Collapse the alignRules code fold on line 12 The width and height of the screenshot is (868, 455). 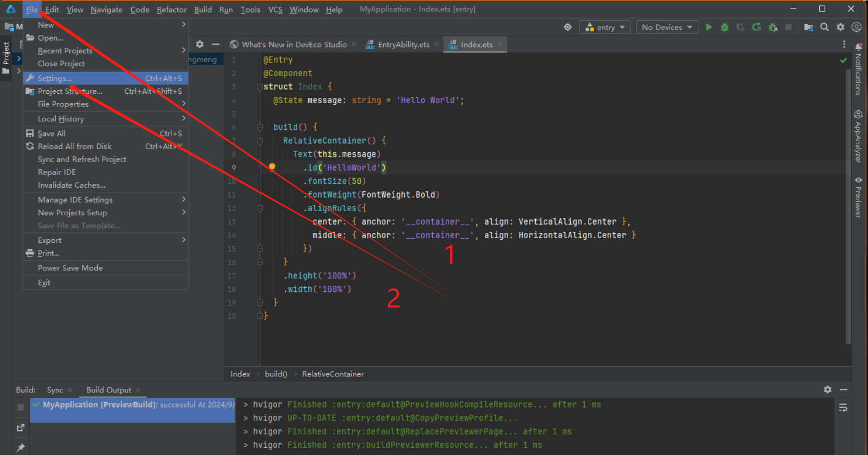click(x=260, y=208)
